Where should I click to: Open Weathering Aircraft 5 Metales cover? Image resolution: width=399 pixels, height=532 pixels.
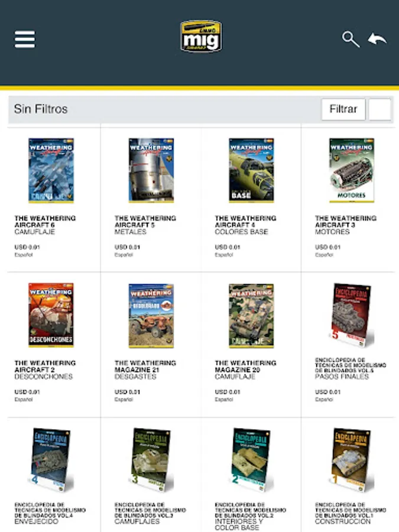click(151, 170)
